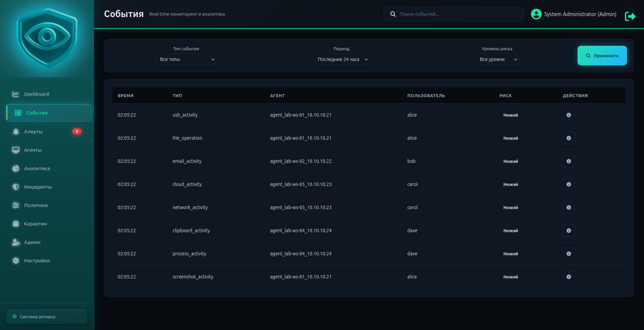Click the System Administrator (Admin) name
The image size is (644, 330).
580,14
